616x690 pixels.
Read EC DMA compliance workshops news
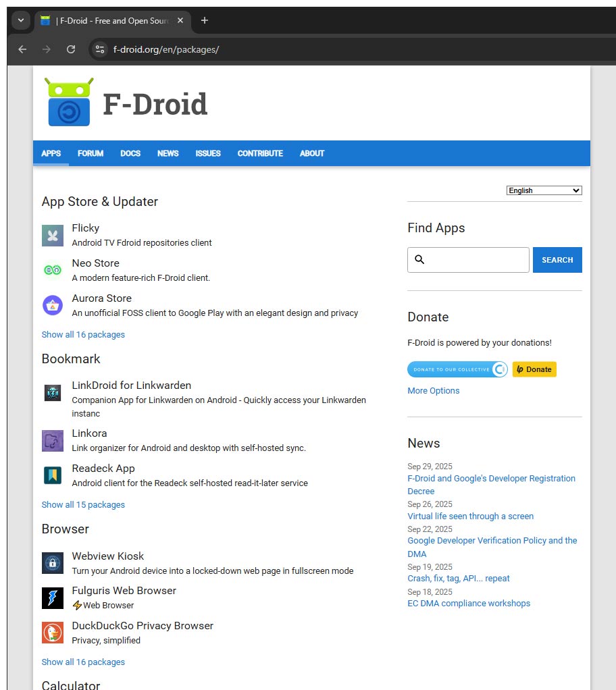(469, 604)
